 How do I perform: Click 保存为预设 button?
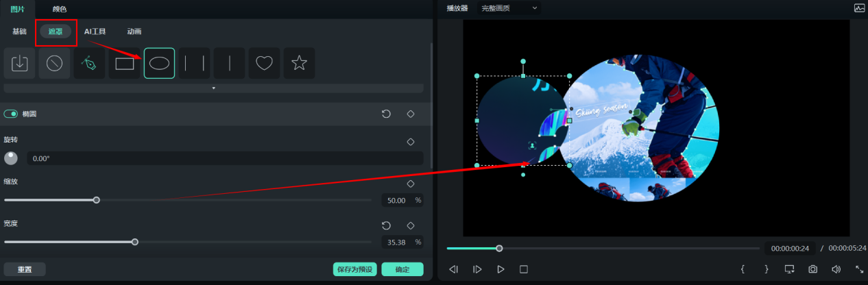(354, 269)
